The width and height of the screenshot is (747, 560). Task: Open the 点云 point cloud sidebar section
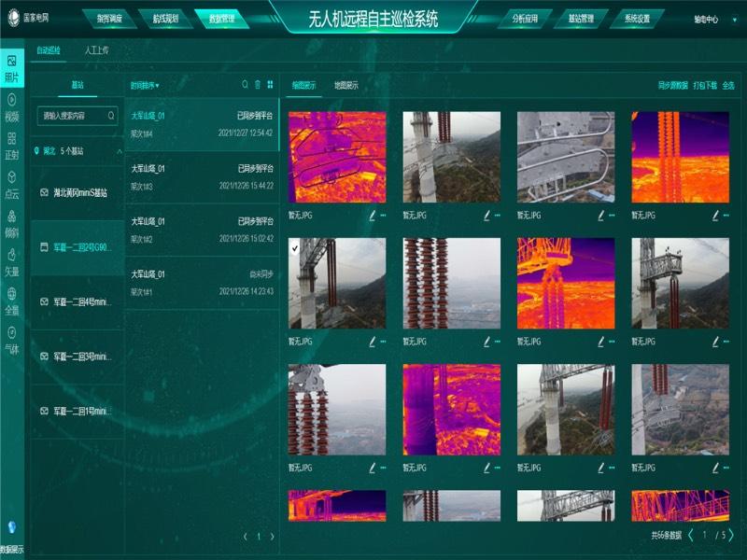pos(12,185)
